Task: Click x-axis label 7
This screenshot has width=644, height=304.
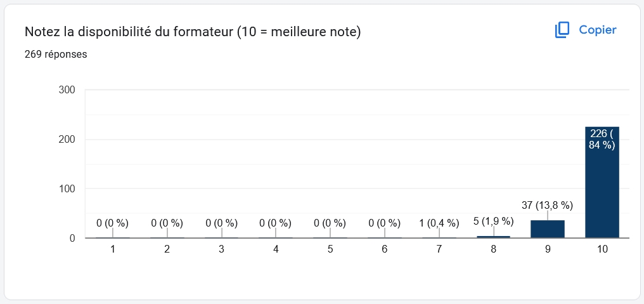Action: point(439,249)
